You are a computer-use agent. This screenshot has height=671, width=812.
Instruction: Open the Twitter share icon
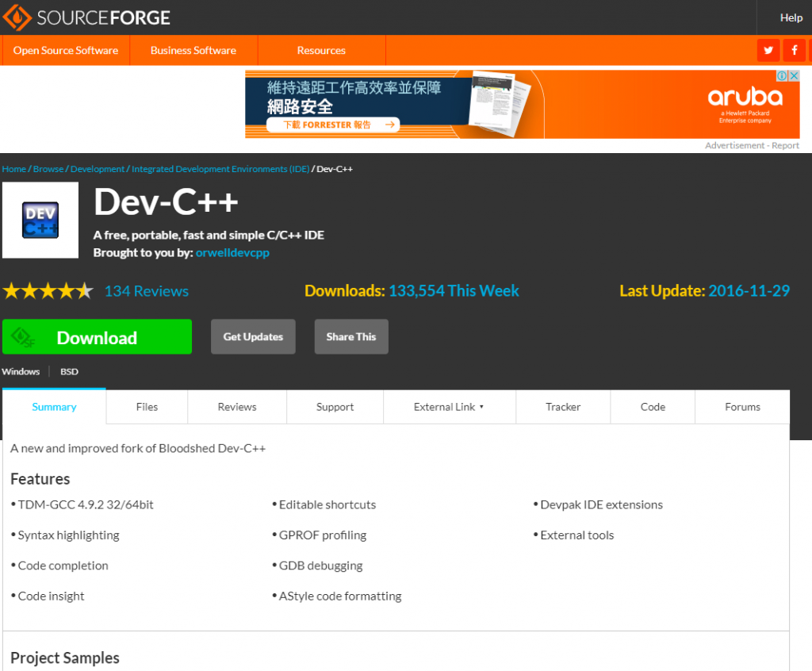(768, 50)
